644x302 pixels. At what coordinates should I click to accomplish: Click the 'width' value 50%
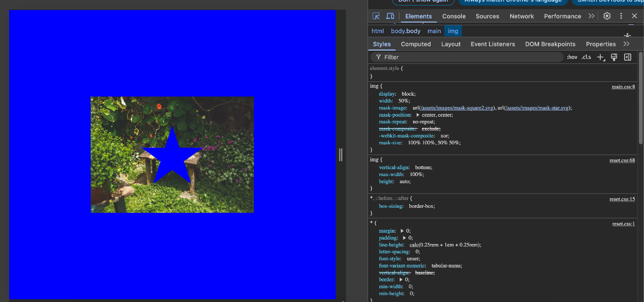(404, 101)
